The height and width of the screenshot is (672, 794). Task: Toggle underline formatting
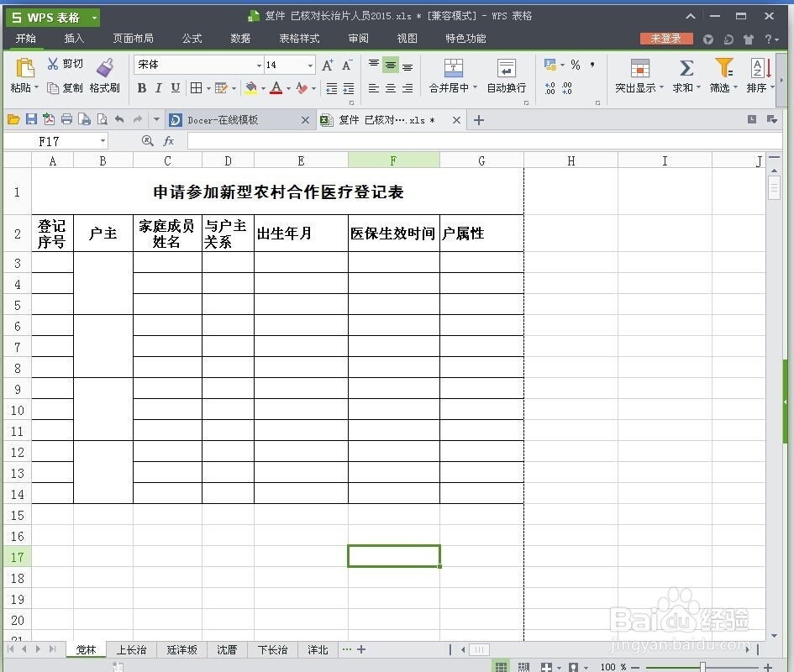[176, 88]
